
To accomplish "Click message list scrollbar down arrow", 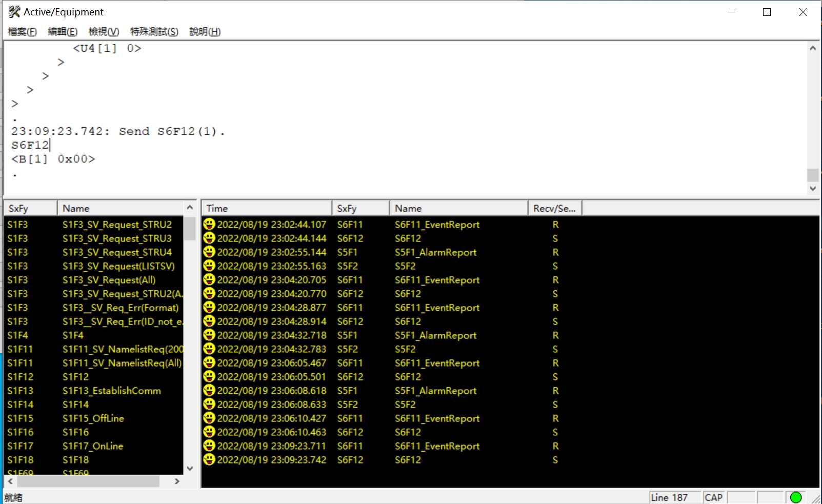I will (x=190, y=468).
